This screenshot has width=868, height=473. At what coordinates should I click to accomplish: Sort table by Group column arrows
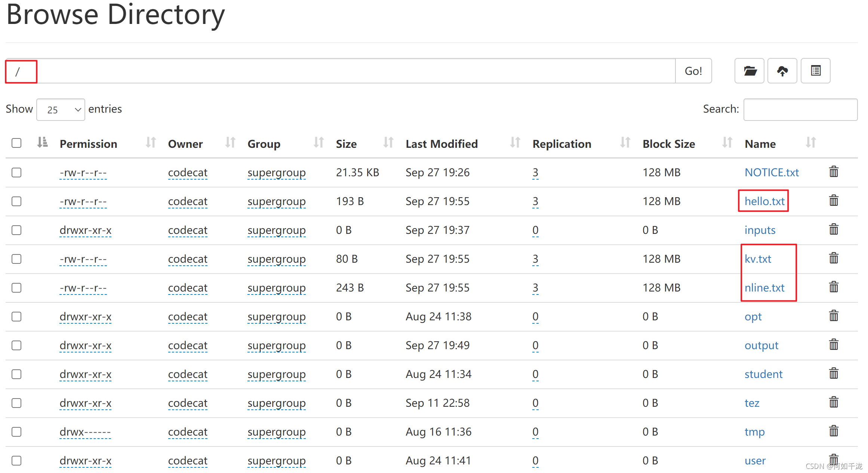318,143
